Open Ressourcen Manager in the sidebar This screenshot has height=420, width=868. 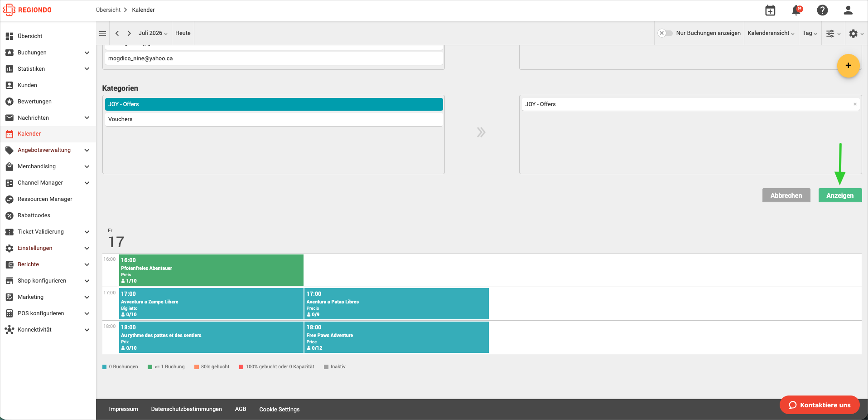tap(45, 199)
